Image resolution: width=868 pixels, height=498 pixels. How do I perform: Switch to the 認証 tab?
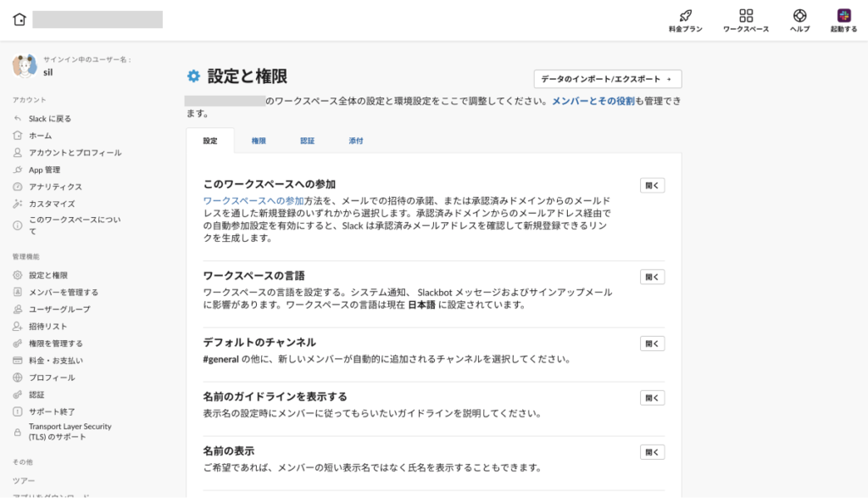307,141
